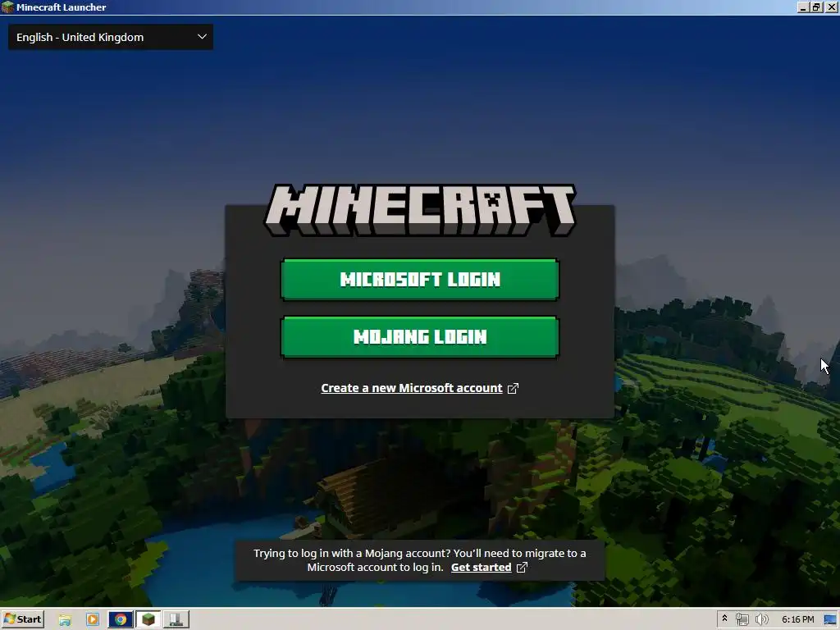Viewport: 840px width, 630px height.
Task: Launch the media player from the taskbar
Action: tap(92, 620)
